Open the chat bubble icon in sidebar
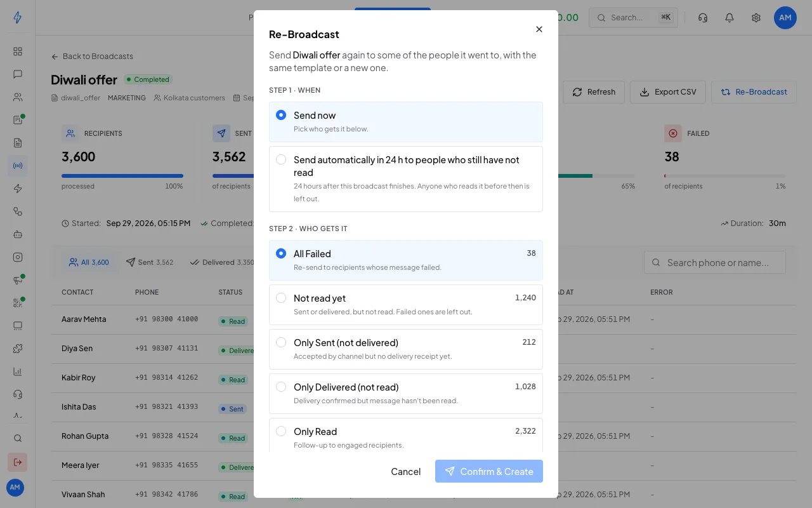The height and width of the screenshot is (508, 812). coord(18,74)
